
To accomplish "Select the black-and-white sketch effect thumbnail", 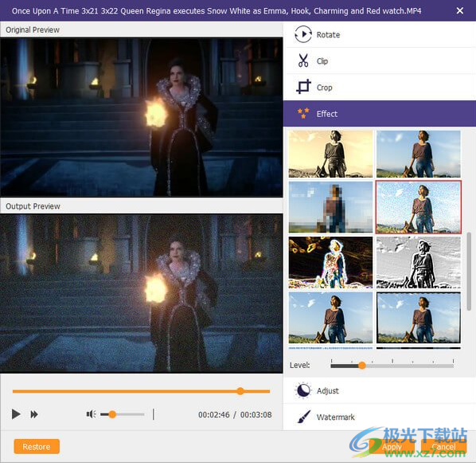I will (419, 262).
